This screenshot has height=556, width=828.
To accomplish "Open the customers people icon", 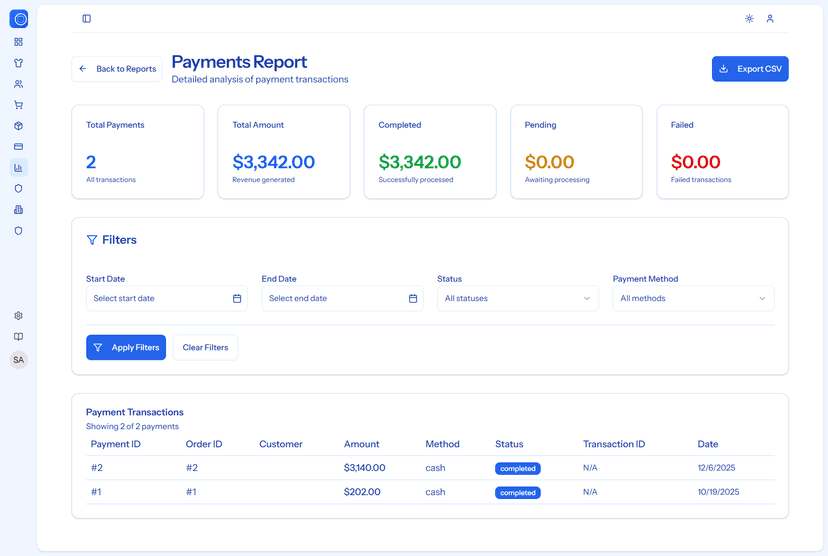I will (18, 84).
